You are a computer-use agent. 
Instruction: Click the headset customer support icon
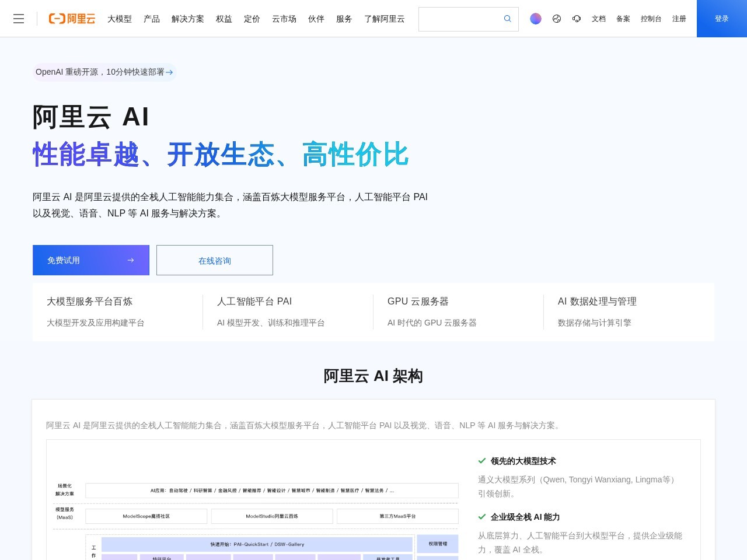[x=577, y=19]
